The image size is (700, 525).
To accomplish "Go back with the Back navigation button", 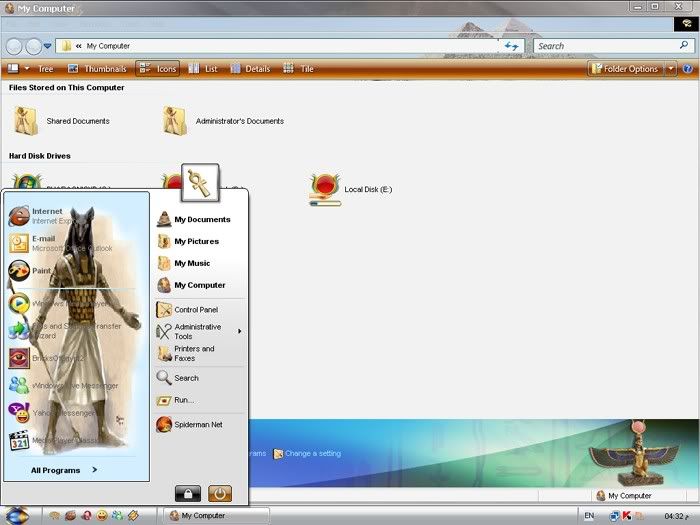I will pos(14,46).
